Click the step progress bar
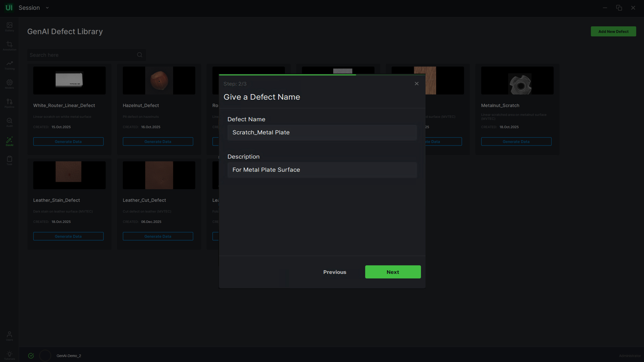 pyautogui.click(x=322, y=75)
